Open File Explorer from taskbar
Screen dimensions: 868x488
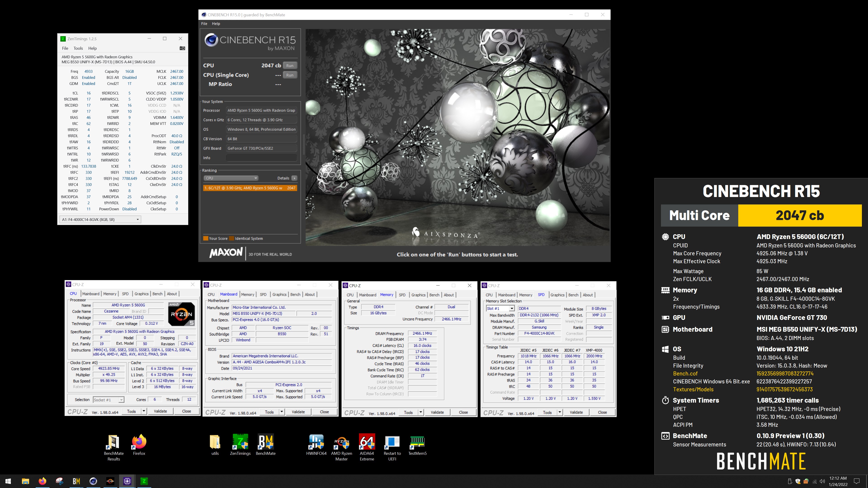25,481
